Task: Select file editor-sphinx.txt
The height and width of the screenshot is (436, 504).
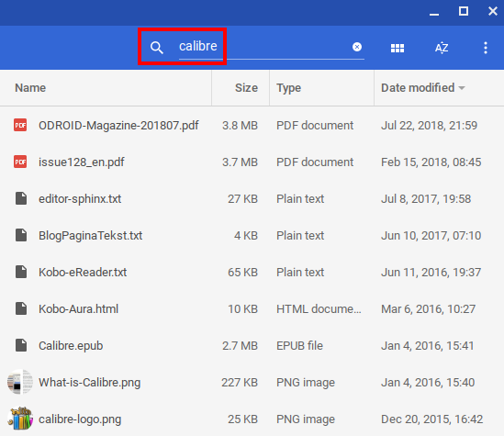Action: pyautogui.click(x=80, y=199)
